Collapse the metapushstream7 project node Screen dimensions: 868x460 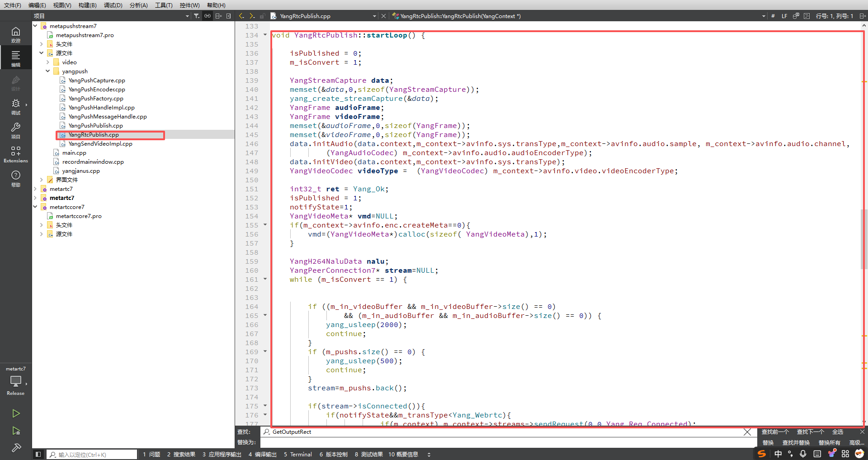pos(35,26)
